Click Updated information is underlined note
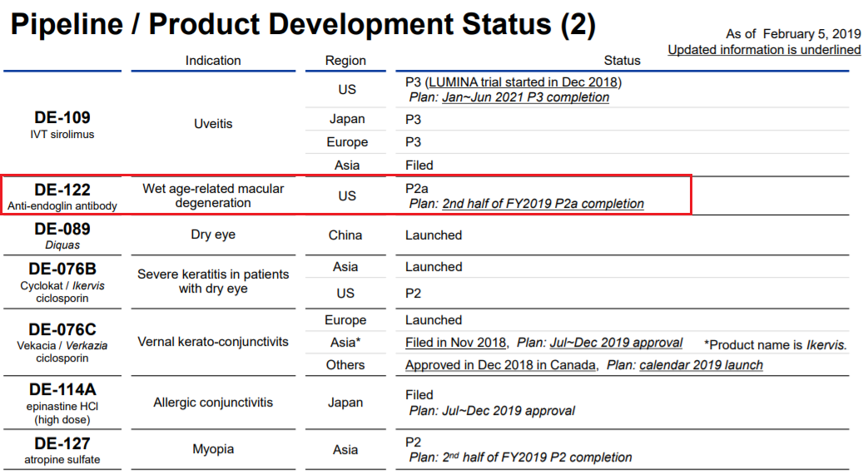The image size is (868, 474). click(x=763, y=50)
